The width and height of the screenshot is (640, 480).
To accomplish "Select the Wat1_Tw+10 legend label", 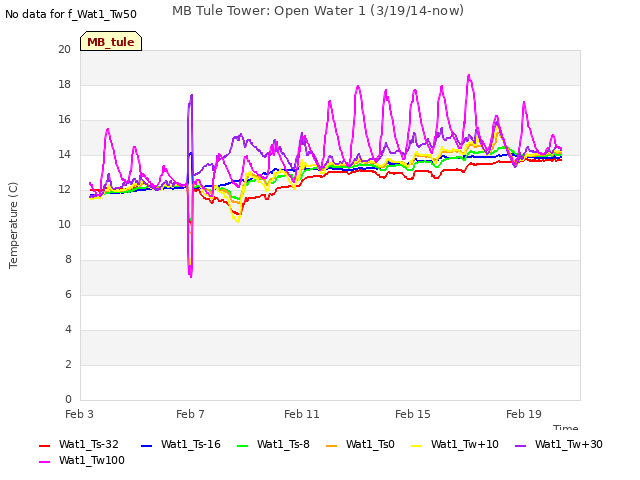I will (x=465, y=444).
